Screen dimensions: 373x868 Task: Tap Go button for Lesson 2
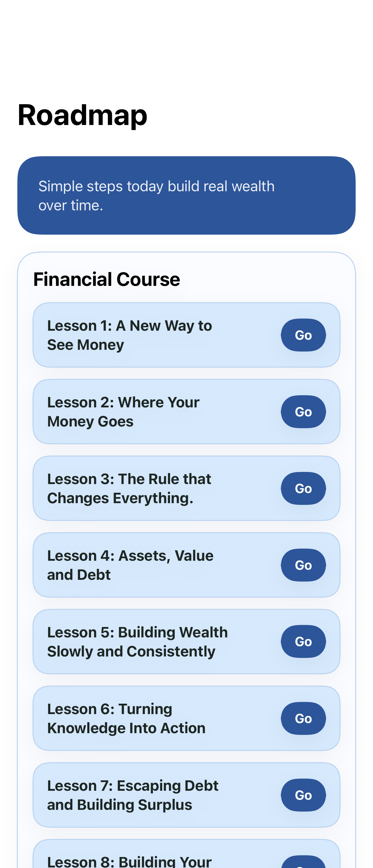(303, 412)
